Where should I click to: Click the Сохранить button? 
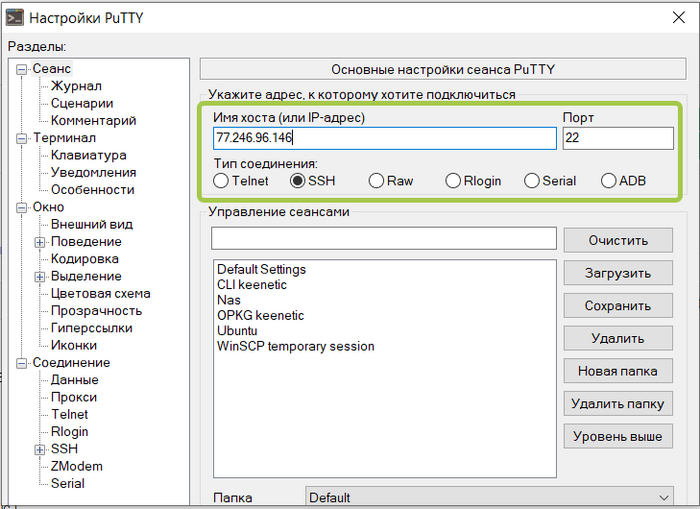click(618, 306)
